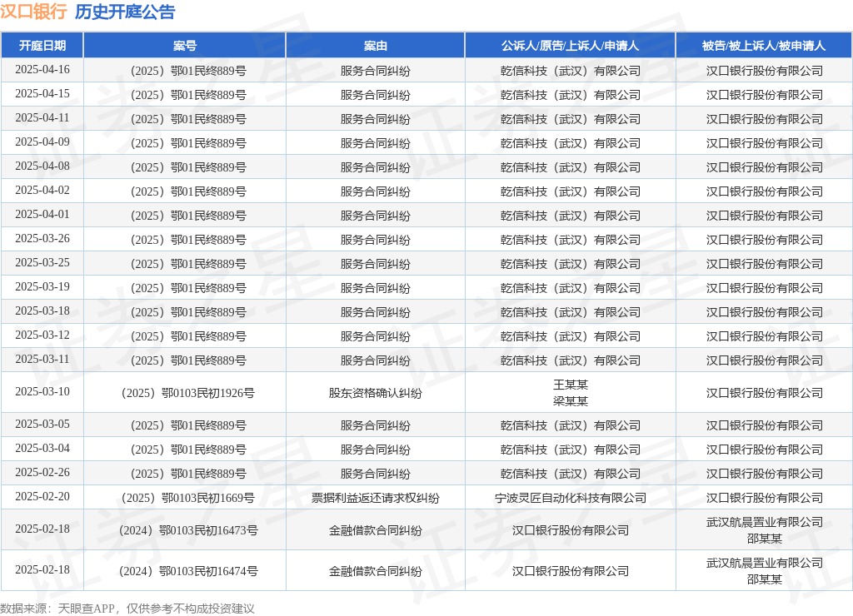
Task: Select the 案由 column header
Action: click(x=376, y=46)
